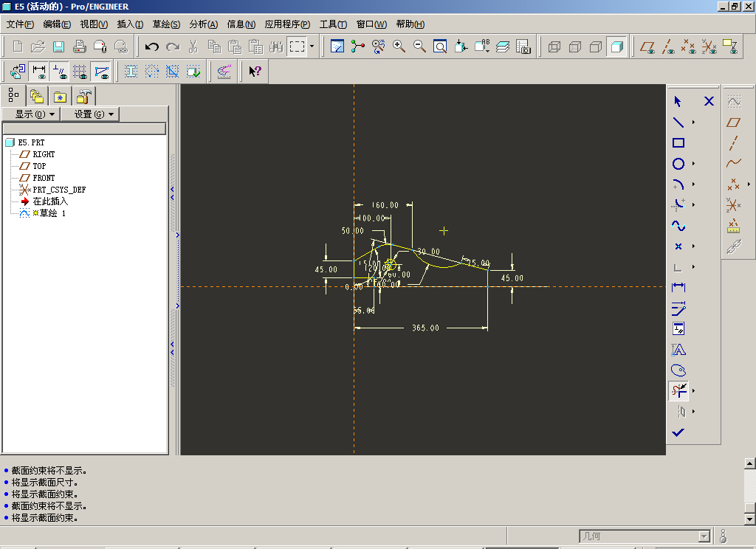Image resolution: width=756 pixels, height=549 pixels.
Task: Click the checkmark to finish the sketch
Action: tap(678, 432)
